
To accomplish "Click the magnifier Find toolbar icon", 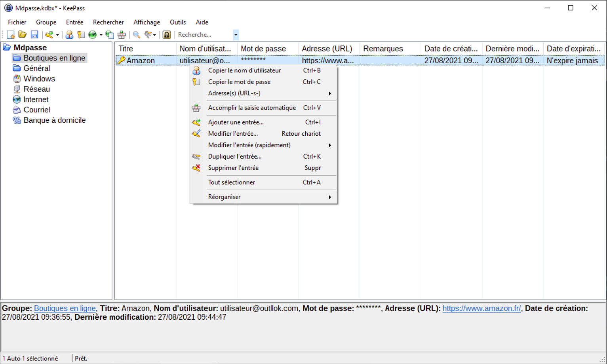I will [137, 35].
